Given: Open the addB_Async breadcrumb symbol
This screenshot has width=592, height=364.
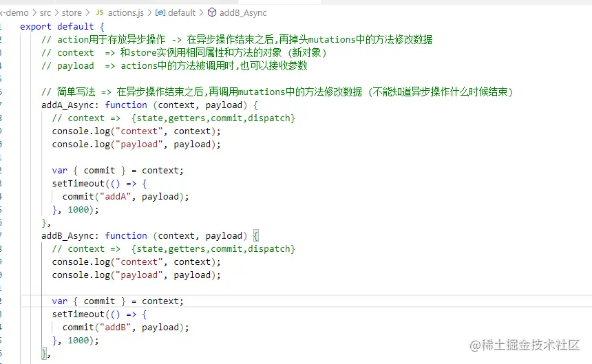Looking at the screenshot, I should [243, 13].
